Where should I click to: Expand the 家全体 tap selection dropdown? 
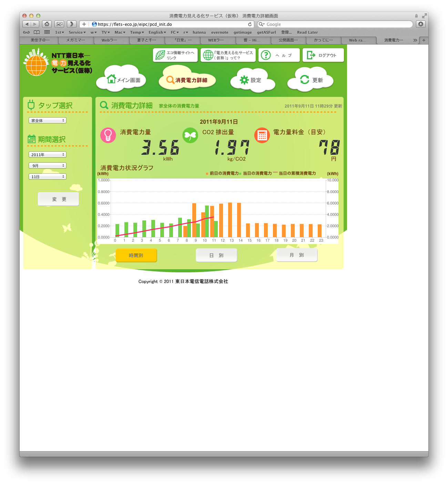tap(47, 121)
